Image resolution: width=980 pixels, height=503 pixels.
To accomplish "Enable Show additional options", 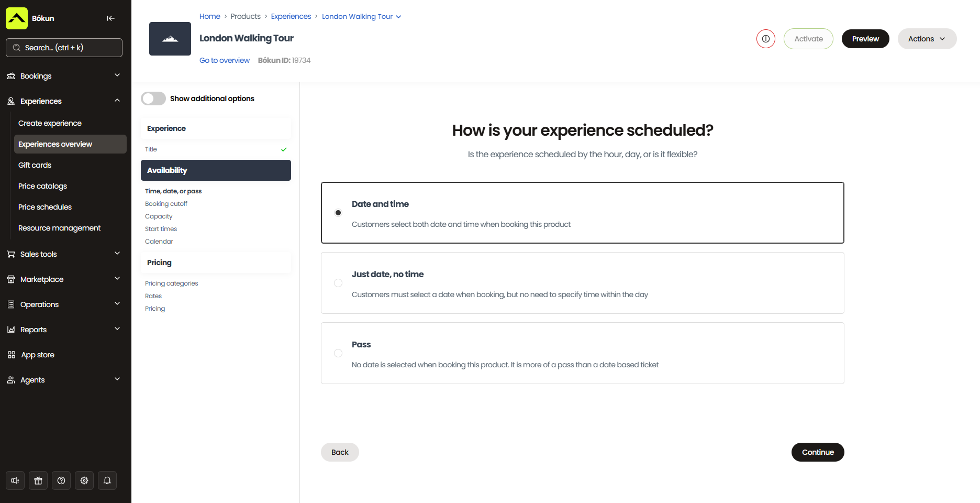I will click(152, 99).
